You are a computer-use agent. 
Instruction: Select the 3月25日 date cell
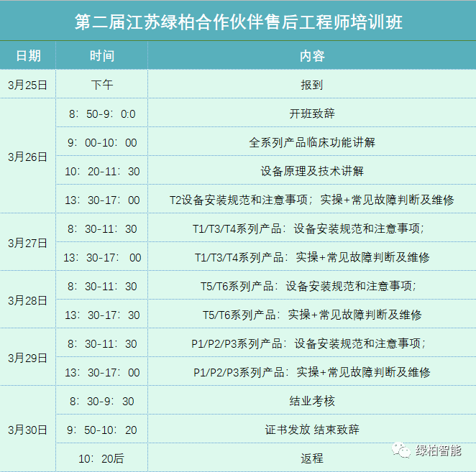28,84
